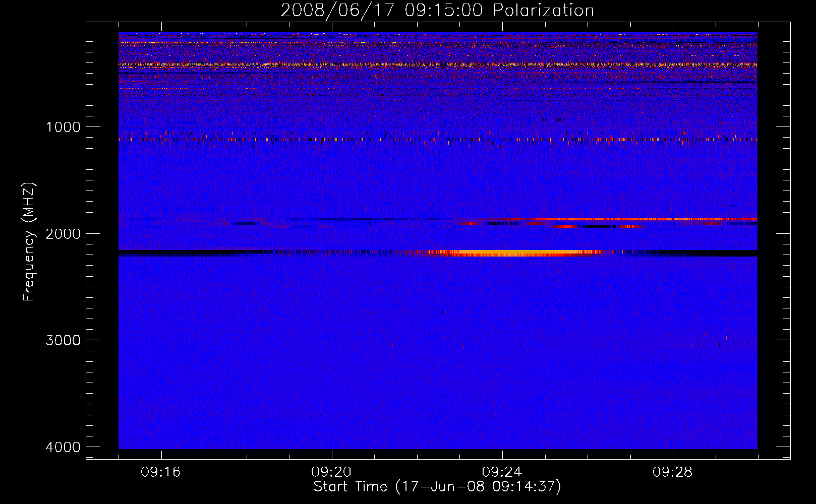Image resolution: width=816 pixels, height=504 pixels.
Task: Select the 'Start Time (17-Jun-08 09:14:37)' label
Action: pyautogui.click(x=437, y=487)
